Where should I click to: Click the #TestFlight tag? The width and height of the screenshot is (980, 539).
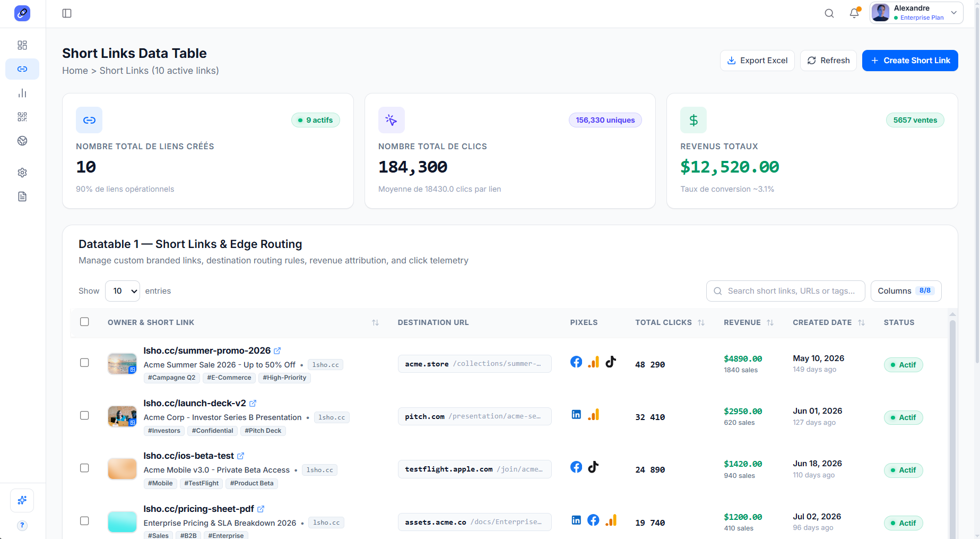click(201, 483)
